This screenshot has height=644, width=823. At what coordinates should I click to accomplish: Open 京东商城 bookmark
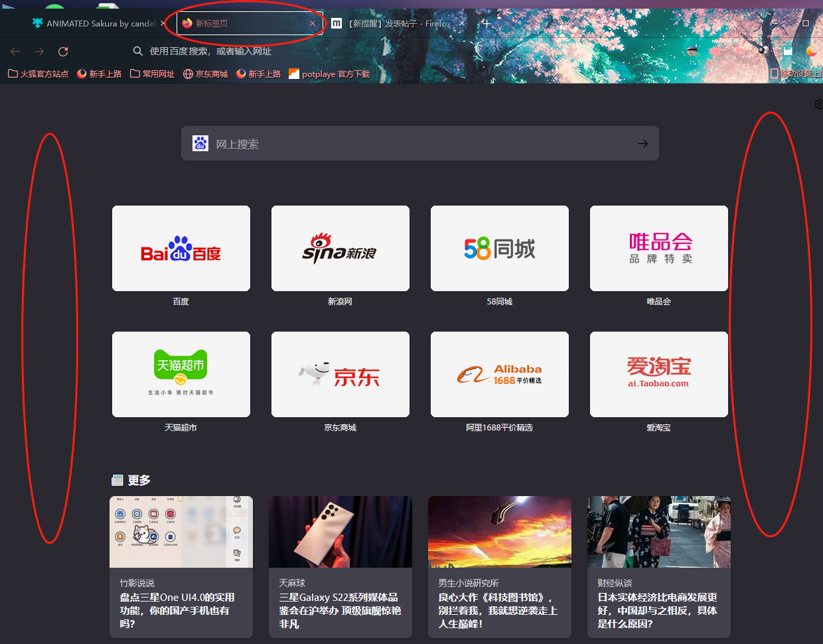[x=206, y=74]
